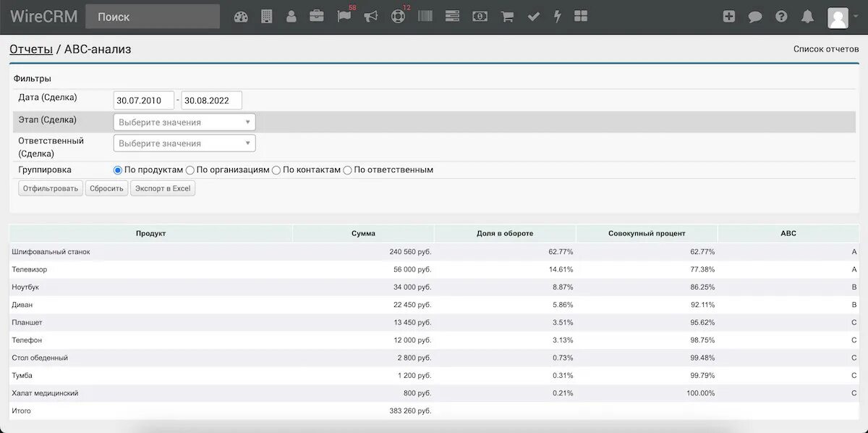868x433 pixels.
Task: Click the end date field 30.08.2022
Action: [211, 101]
